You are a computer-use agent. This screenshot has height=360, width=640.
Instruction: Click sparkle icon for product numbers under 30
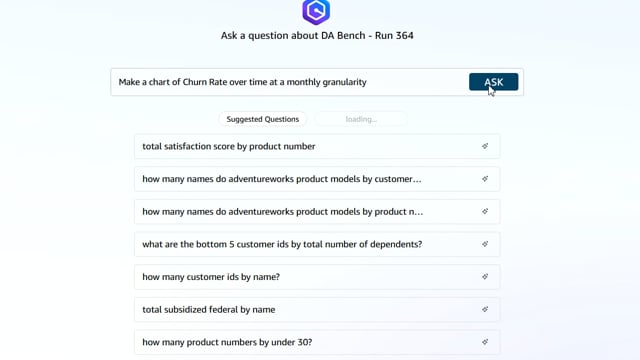coord(485,342)
